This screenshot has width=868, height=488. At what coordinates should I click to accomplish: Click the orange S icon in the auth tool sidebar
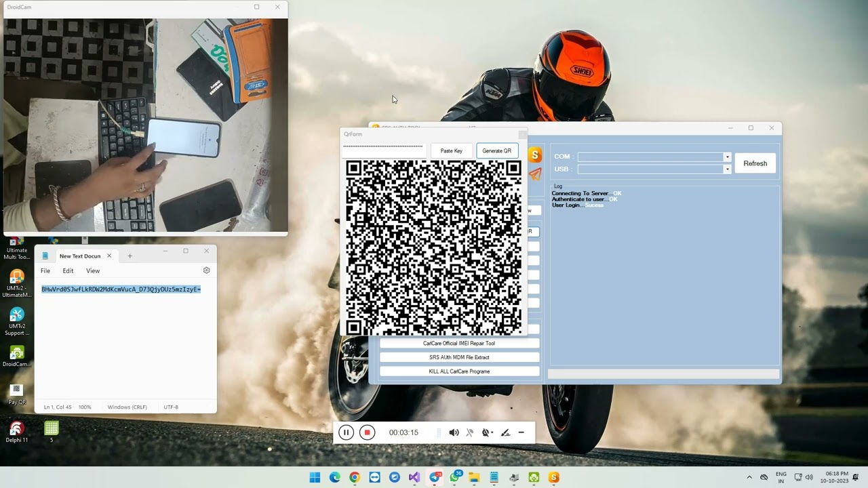click(x=535, y=155)
